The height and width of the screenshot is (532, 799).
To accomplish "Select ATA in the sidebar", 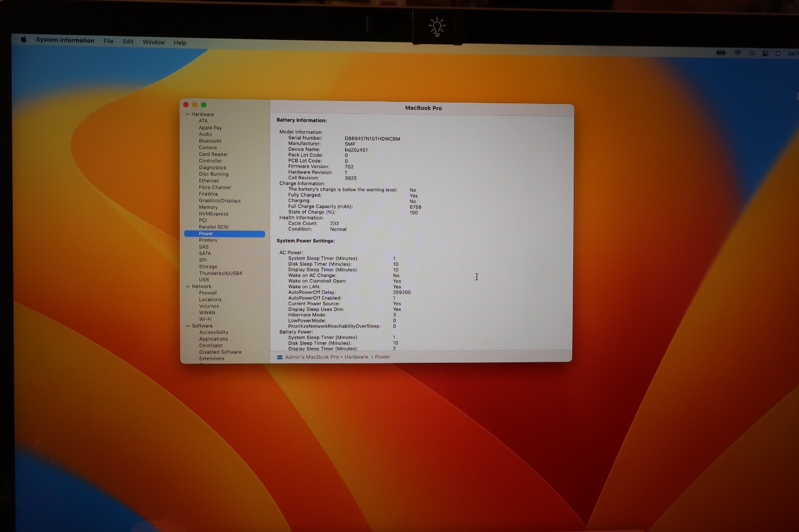I will 203,121.
